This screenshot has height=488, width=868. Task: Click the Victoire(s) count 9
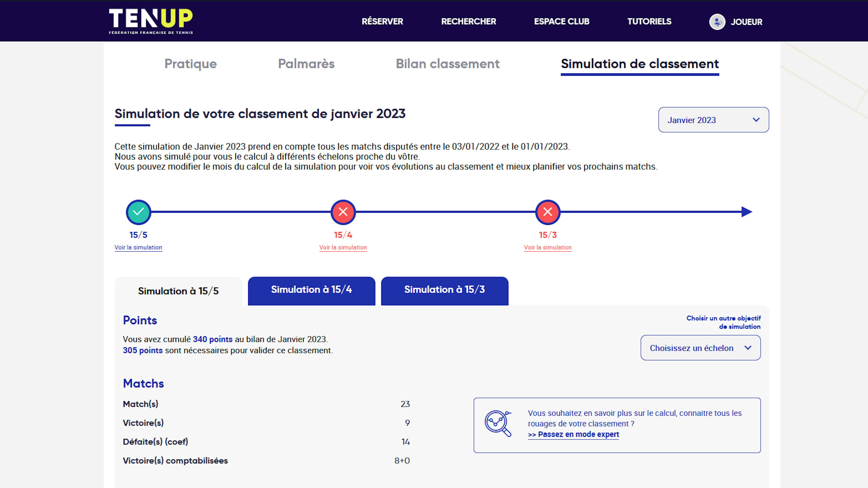tap(407, 423)
